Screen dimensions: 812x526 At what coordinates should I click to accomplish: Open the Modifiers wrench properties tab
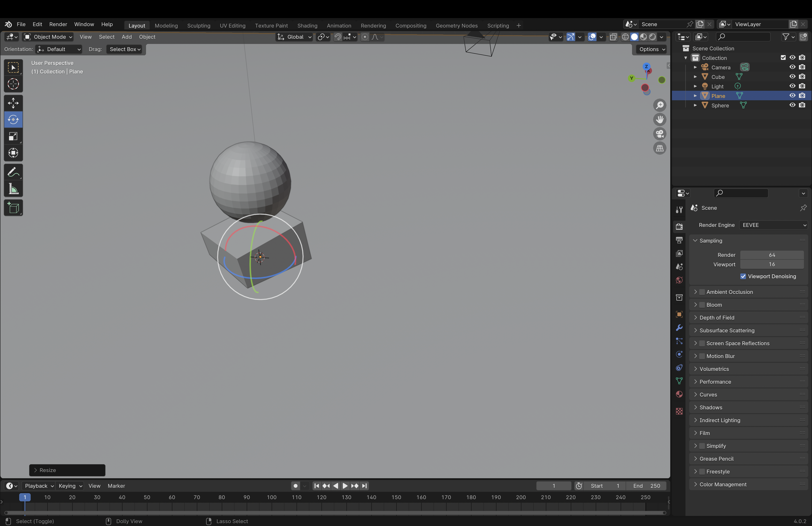[679, 328]
